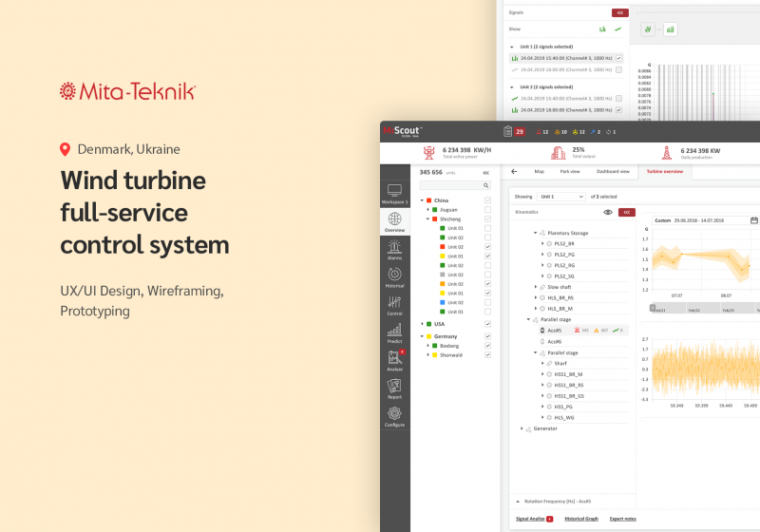Viewport: 760px width, 532px height.
Task: Expand the USA tree node
Action: click(x=422, y=324)
